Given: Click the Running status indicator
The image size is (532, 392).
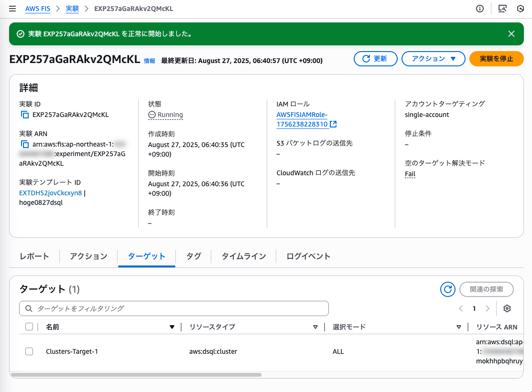Looking at the screenshot, I should [165, 115].
